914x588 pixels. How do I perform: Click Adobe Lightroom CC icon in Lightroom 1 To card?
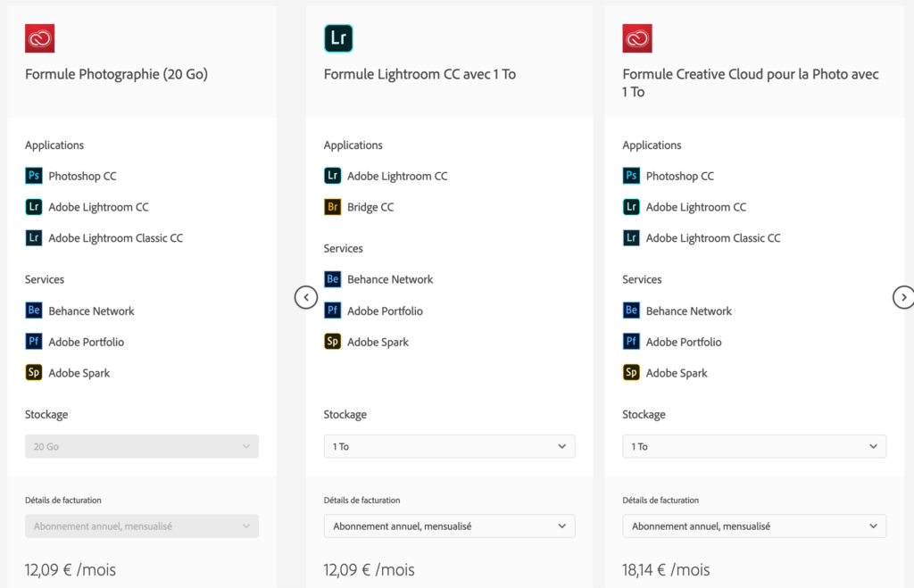click(x=332, y=176)
